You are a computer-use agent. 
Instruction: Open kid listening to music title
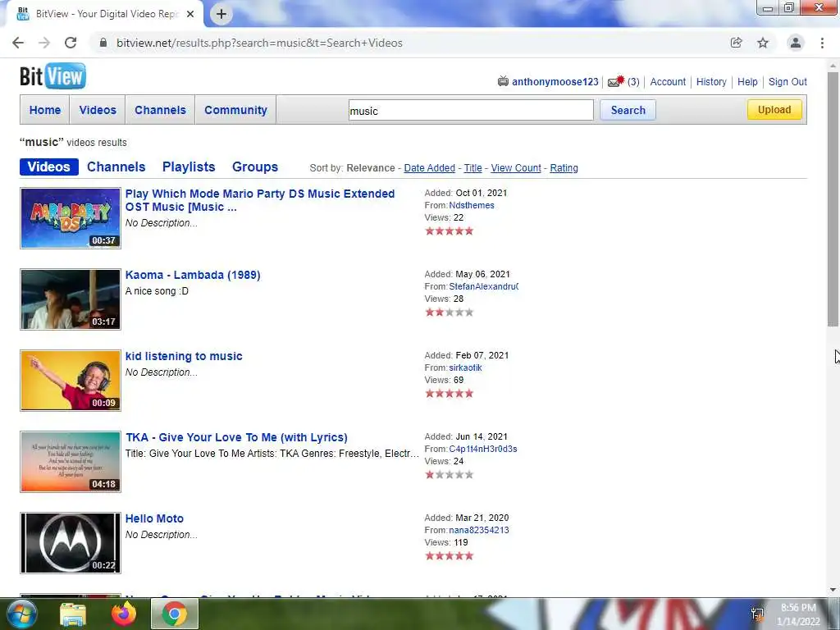[184, 356]
